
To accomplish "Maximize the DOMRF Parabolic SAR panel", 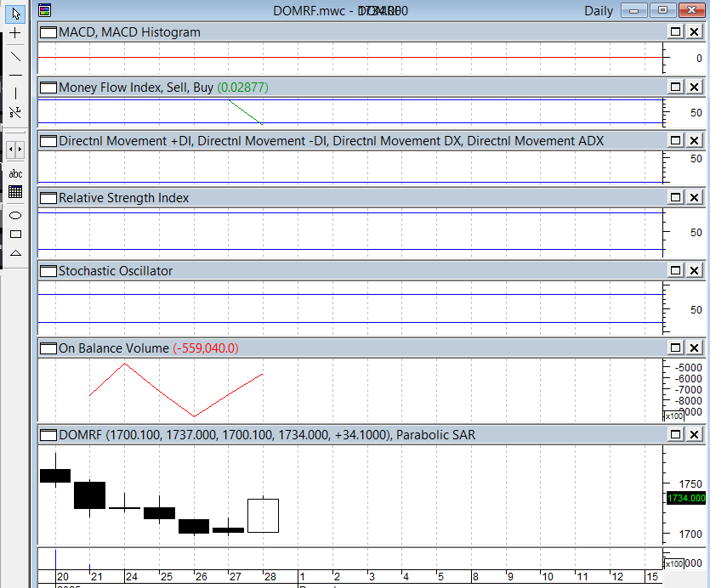I will point(676,434).
